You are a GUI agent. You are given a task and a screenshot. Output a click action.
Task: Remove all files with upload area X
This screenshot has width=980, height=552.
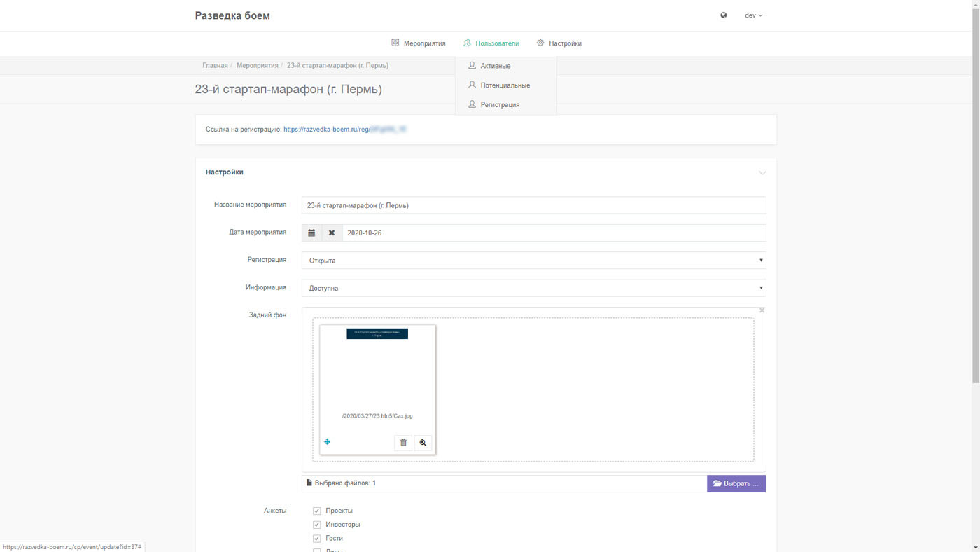[762, 310]
